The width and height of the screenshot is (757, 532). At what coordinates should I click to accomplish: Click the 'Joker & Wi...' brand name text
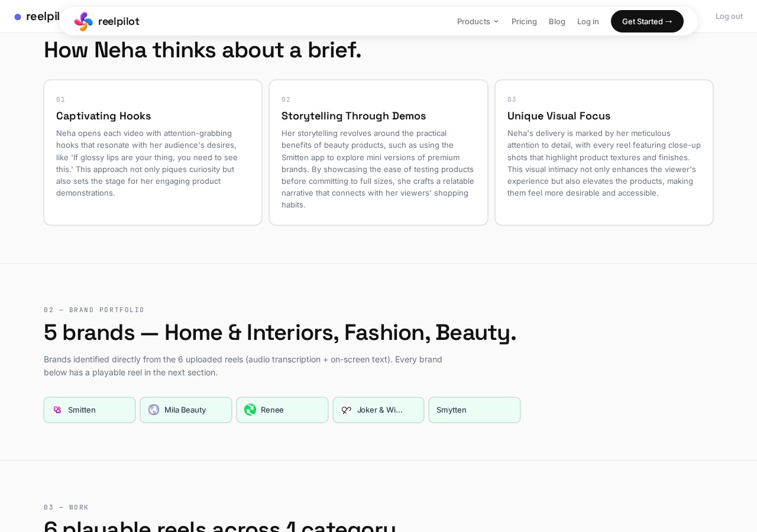tap(380, 410)
